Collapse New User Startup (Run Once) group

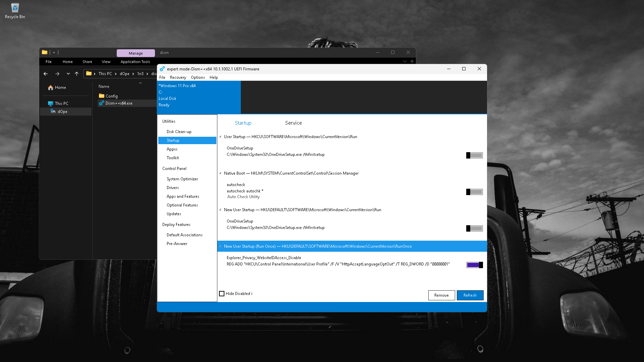pyautogui.click(x=220, y=246)
